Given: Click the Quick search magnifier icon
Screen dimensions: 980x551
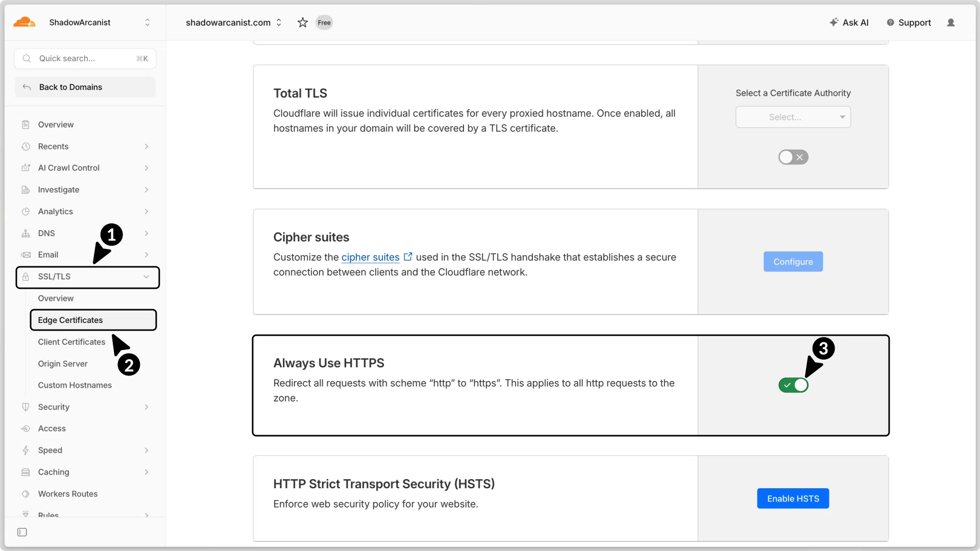Looking at the screenshot, I should coord(27,59).
